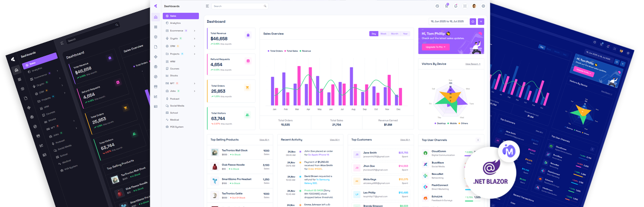Image resolution: width=644 pixels, height=207 pixels.
Task: Open the shopping cart icon in header
Action: (x=446, y=6)
